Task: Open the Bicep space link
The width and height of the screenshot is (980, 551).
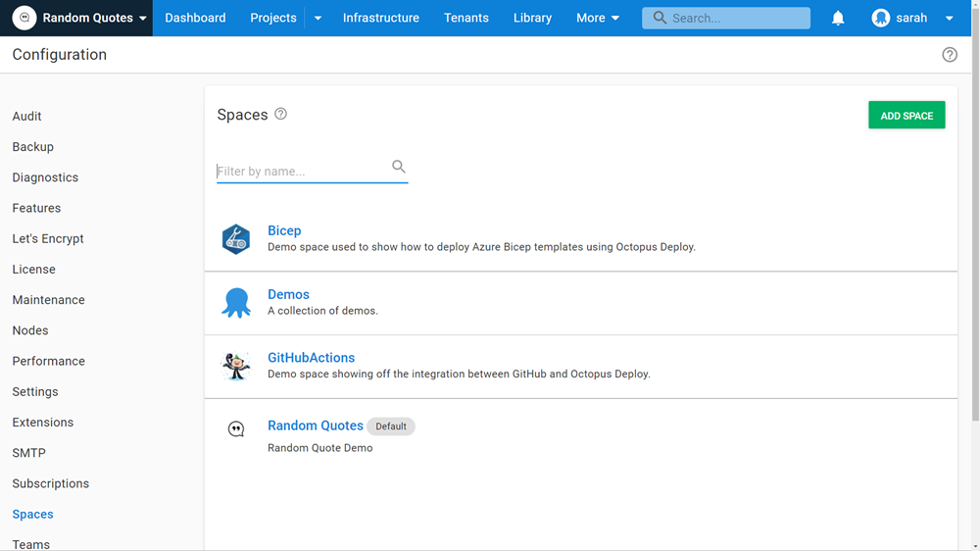Action: pos(284,230)
